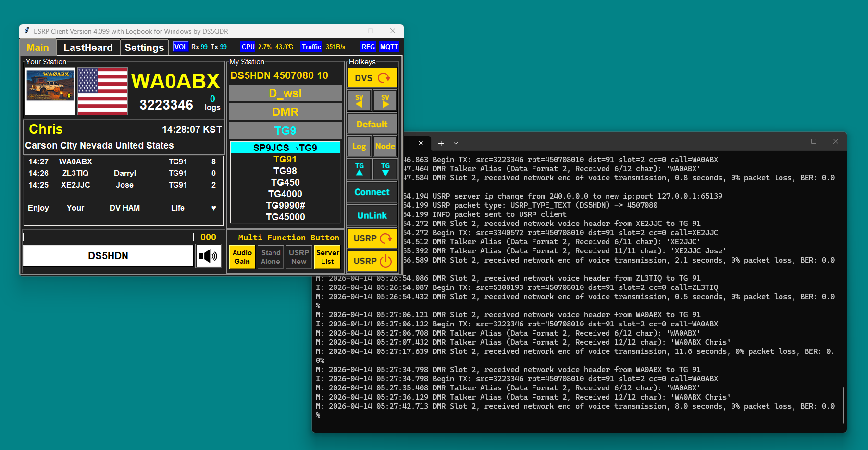Close the current terminal tab
868x450 pixels.
click(421, 143)
